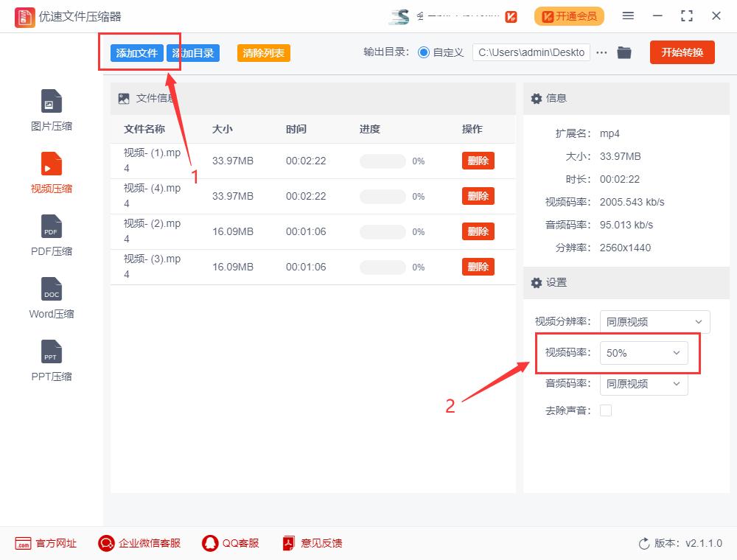Start conversion with 开始转换 button
The height and width of the screenshot is (560, 737).
(682, 52)
